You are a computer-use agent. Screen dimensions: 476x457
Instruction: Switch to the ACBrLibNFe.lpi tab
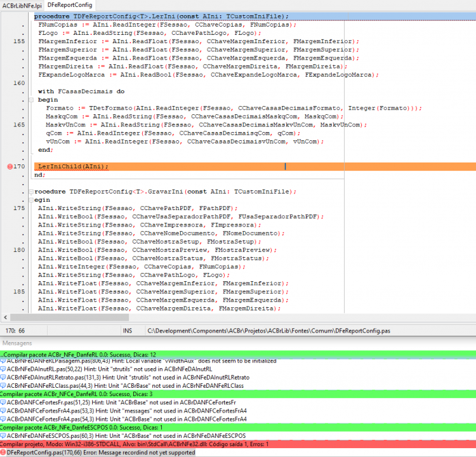tap(22, 6)
